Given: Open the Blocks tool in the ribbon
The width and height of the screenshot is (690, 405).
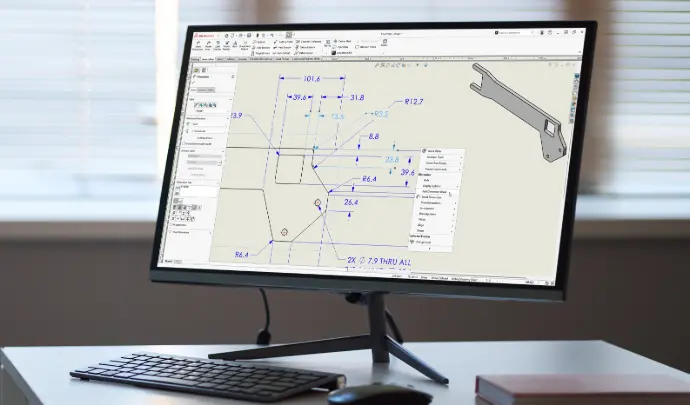Looking at the screenshot, I should (x=328, y=43).
